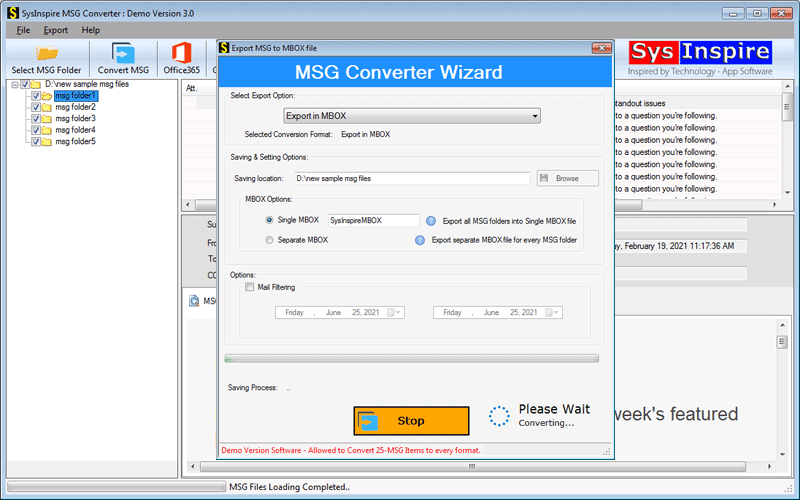The height and width of the screenshot is (500, 800).
Task: Select msg folder1 in the tree
Action: (76, 95)
